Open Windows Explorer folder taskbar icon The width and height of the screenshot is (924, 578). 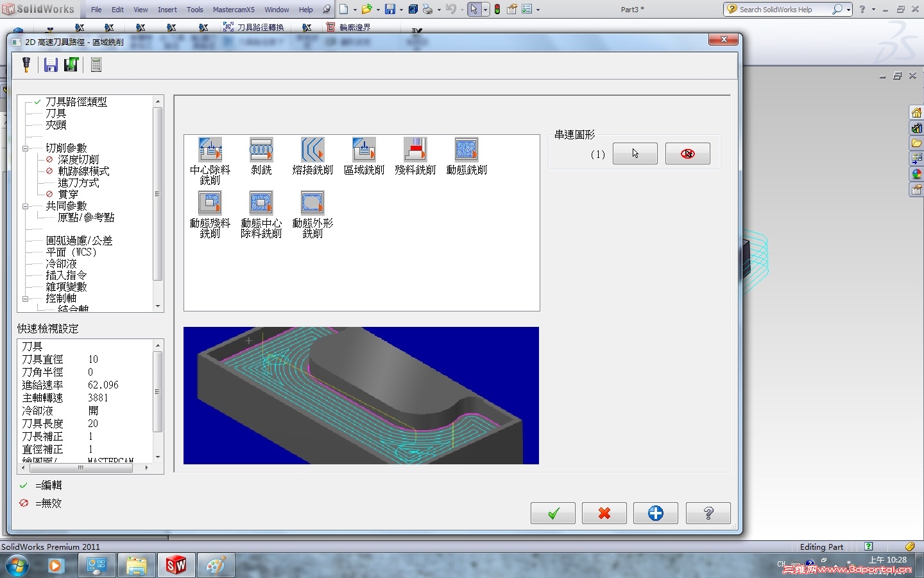point(137,565)
